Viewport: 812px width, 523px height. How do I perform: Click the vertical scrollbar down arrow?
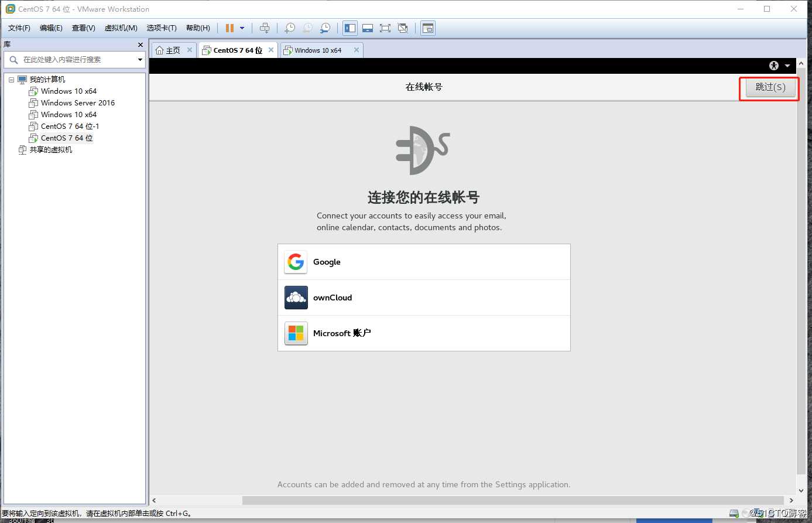point(801,491)
